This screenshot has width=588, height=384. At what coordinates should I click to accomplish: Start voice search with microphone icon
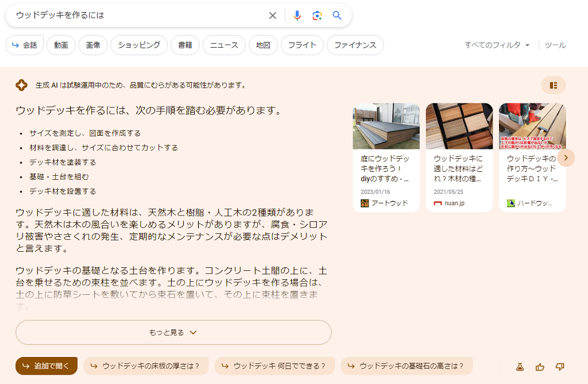pyautogui.click(x=297, y=16)
